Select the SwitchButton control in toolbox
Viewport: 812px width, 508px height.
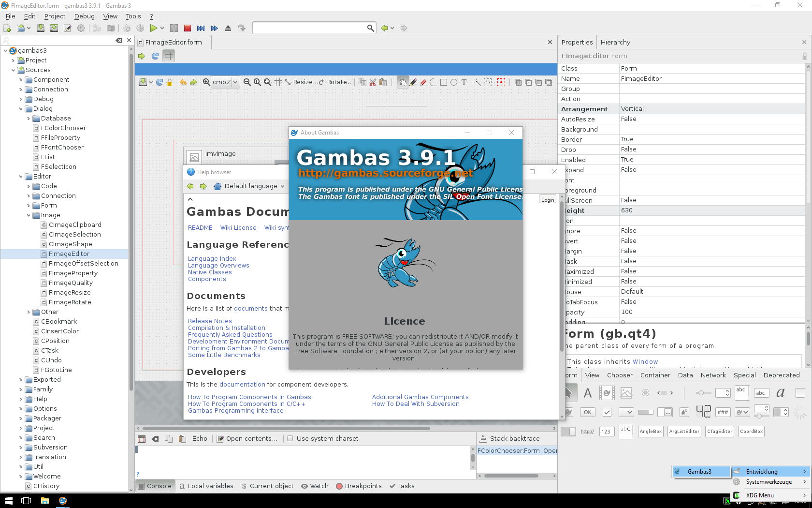coord(568,432)
